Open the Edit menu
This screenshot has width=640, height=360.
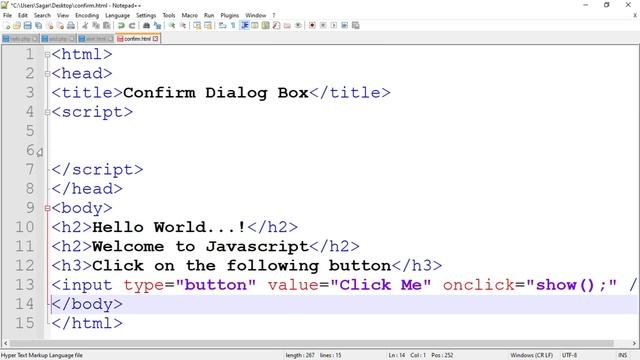pyautogui.click(x=23, y=15)
